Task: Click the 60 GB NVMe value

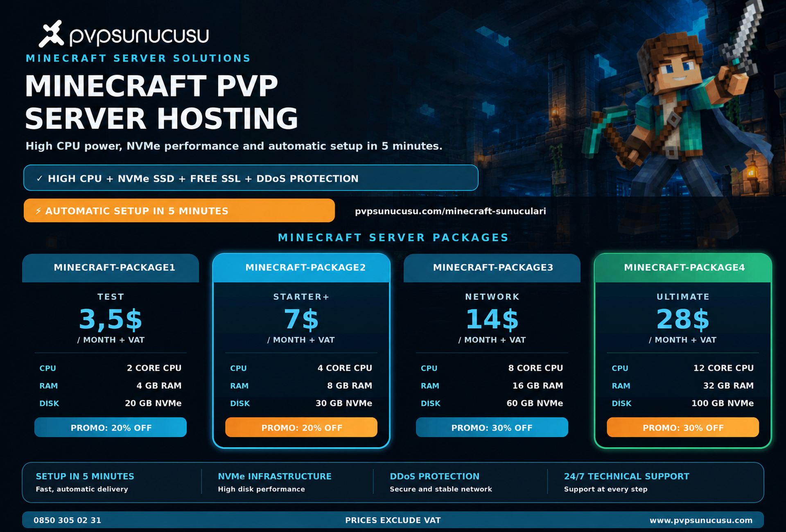Action: (x=535, y=403)
